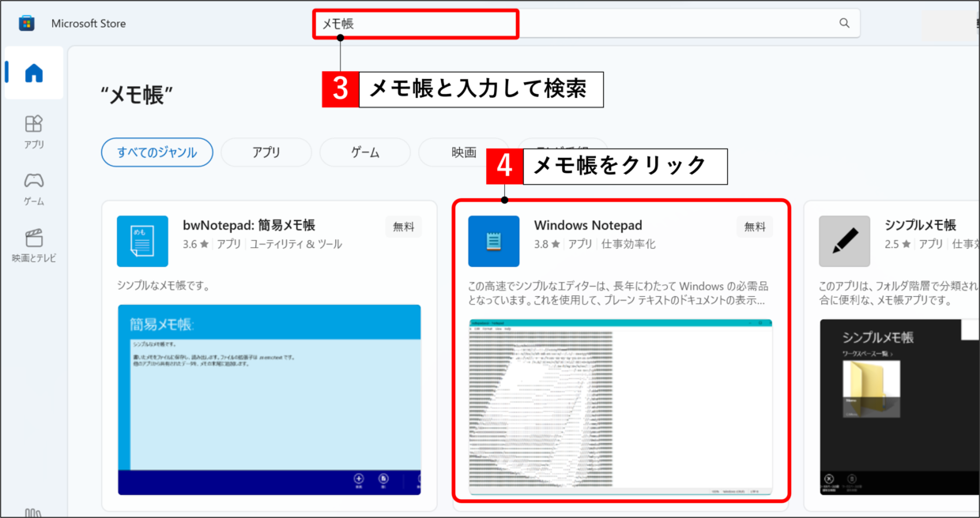This screenshot has width=980, height=518.
Task: Click the Microsoft Store logo icon
Action: 27,24
